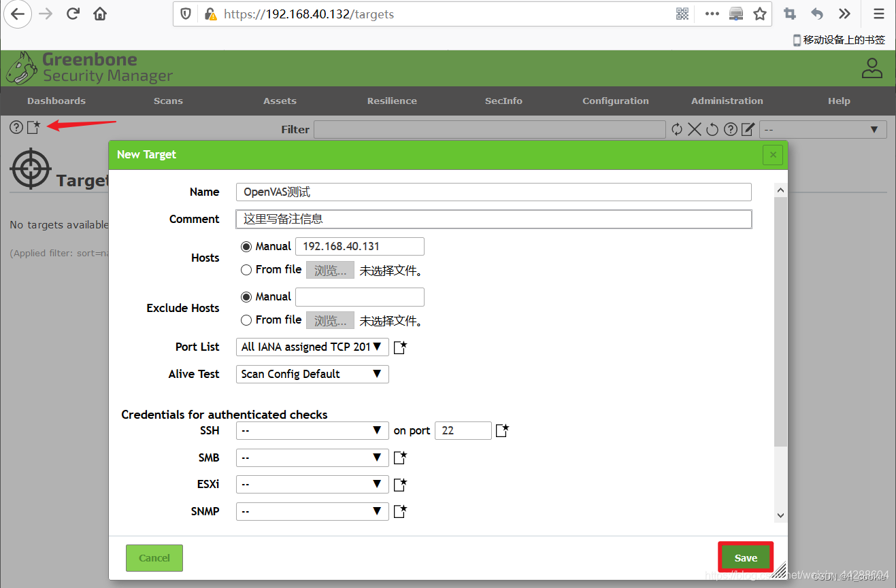The height and width of the screenshot is (588, 896).
Task: Create new ESXi credential icon
Action: 401,485
